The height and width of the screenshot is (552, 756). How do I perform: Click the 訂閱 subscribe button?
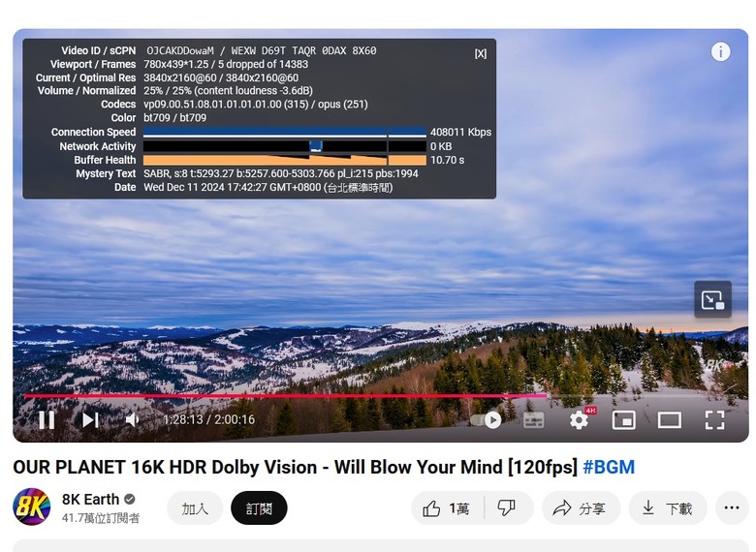(259, 508)
